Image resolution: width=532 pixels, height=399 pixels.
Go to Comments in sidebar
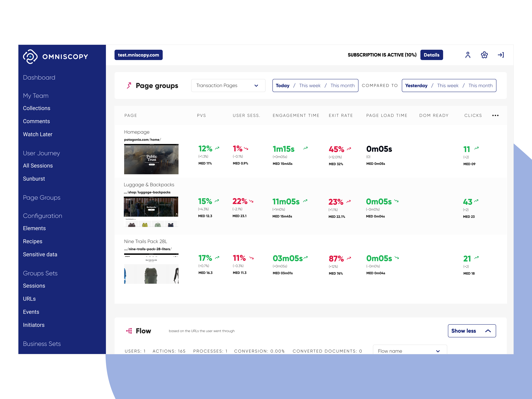point(36,121)
